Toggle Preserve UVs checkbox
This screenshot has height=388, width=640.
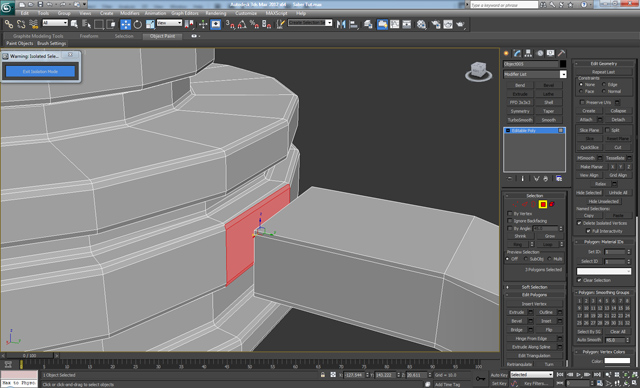point(582,102)
